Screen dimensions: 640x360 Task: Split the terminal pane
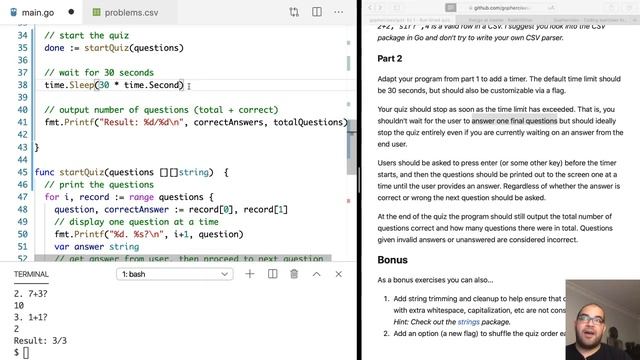pyautogui.click(x=272, y=274)
